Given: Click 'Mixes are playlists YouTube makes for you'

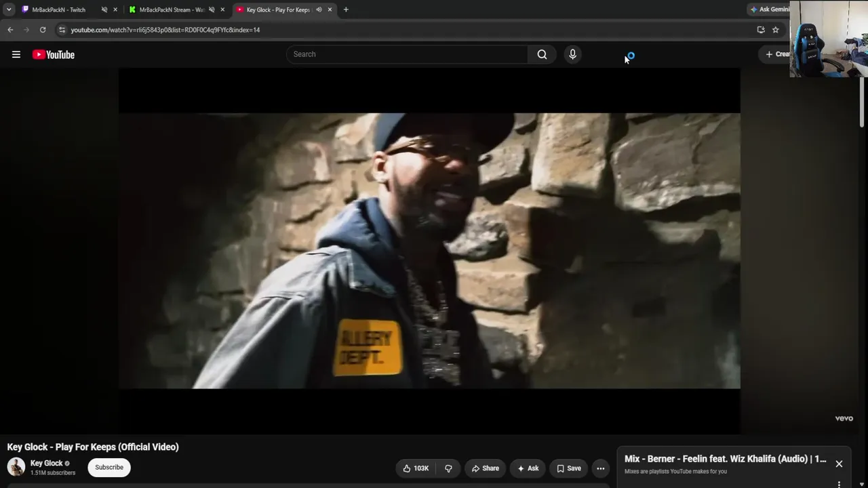Looking at the screenshot, I should click(x=675, y=472).
